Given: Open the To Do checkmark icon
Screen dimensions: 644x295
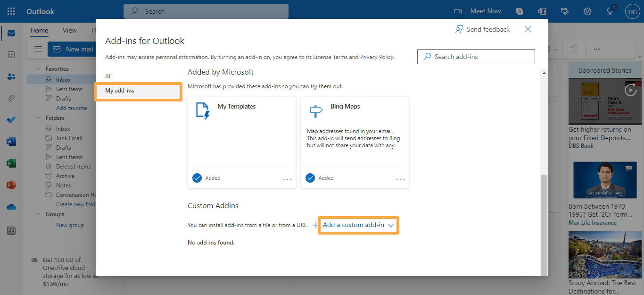Looking at the screenshot, I should point(11,120).
